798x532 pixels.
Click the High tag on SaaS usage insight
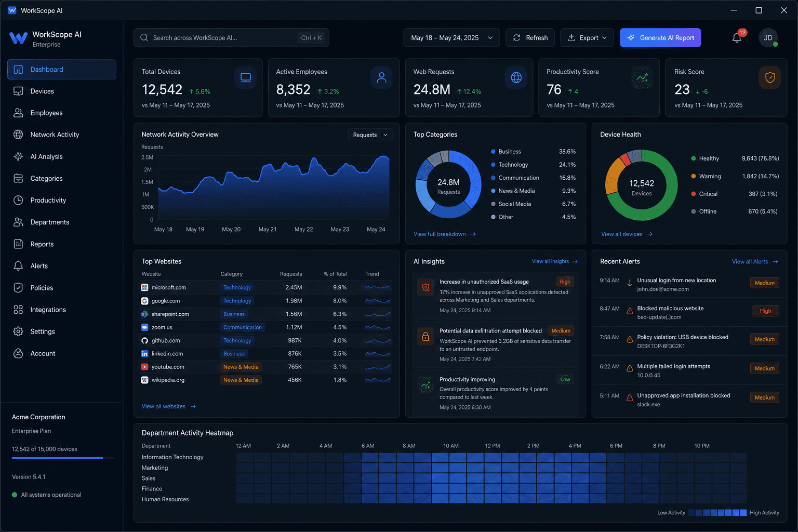[565, 282]
